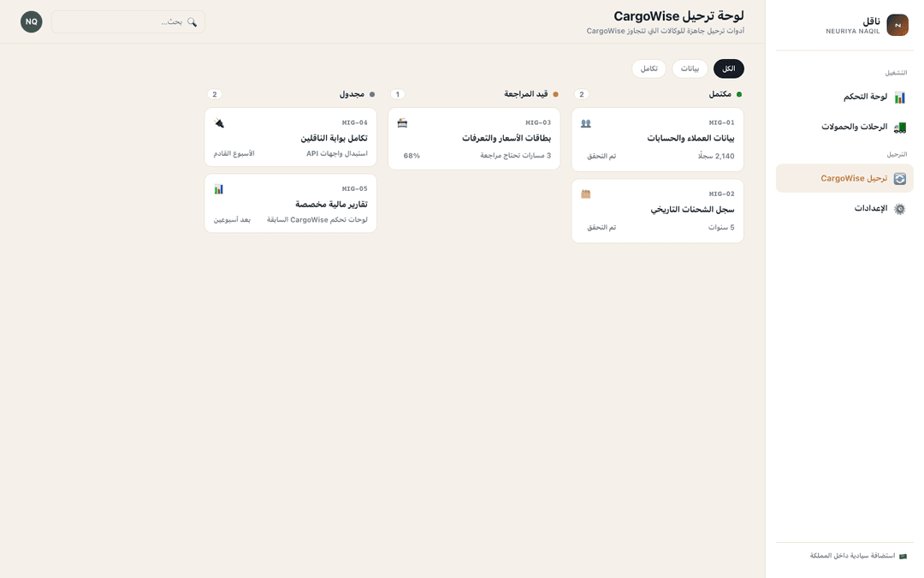
Task: Click the green status dot beside مكتمل
Action: pyautogui.click(x=739, y=94)
